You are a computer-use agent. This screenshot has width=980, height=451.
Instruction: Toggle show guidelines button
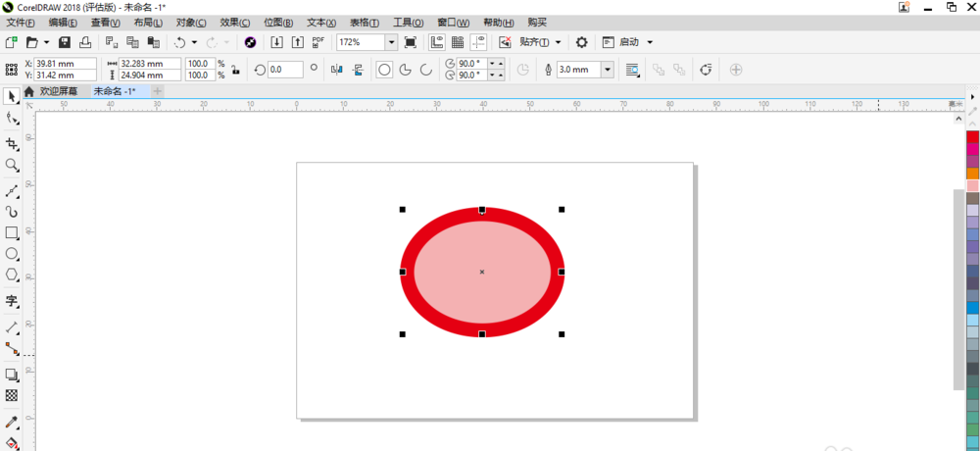coord(479,42)
